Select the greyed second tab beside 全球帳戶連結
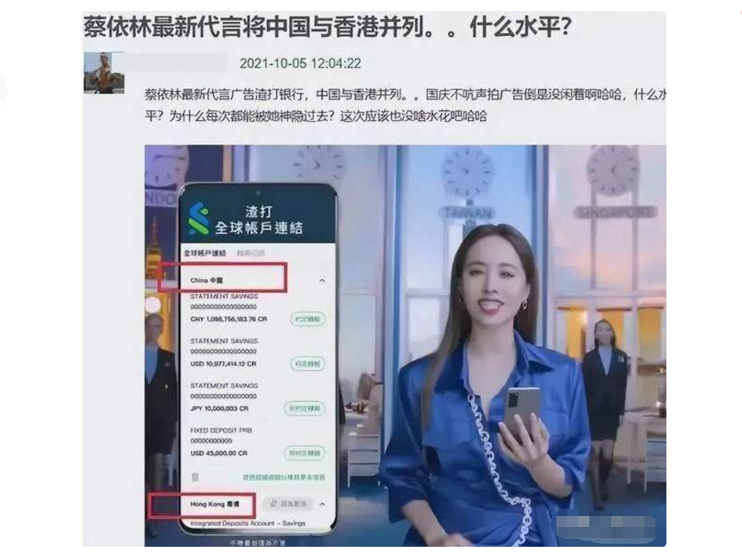The height and width of the screenshot is (560, 742). 251,253
